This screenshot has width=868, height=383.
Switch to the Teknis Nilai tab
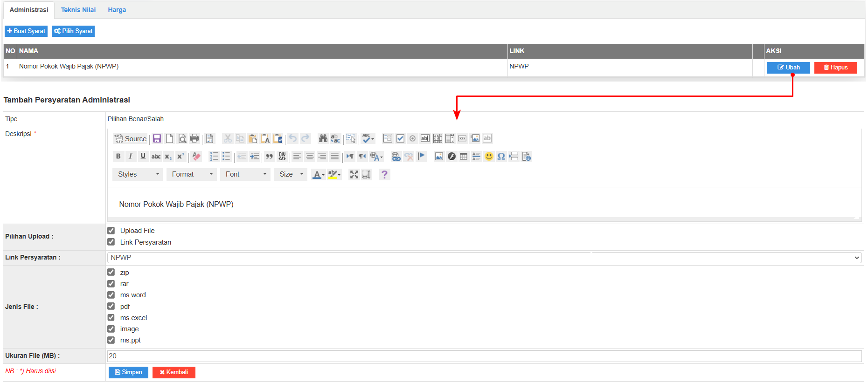(x=78, y=10)
